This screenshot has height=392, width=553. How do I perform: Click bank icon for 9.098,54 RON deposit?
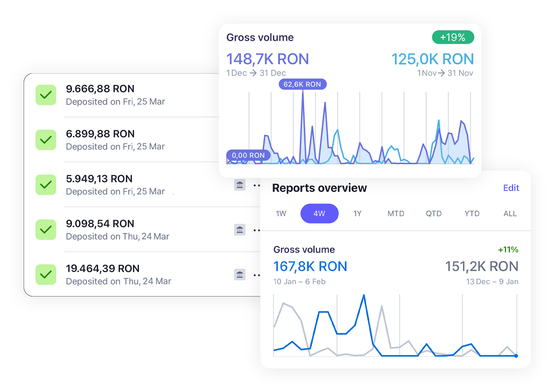[x=239, y=230]
